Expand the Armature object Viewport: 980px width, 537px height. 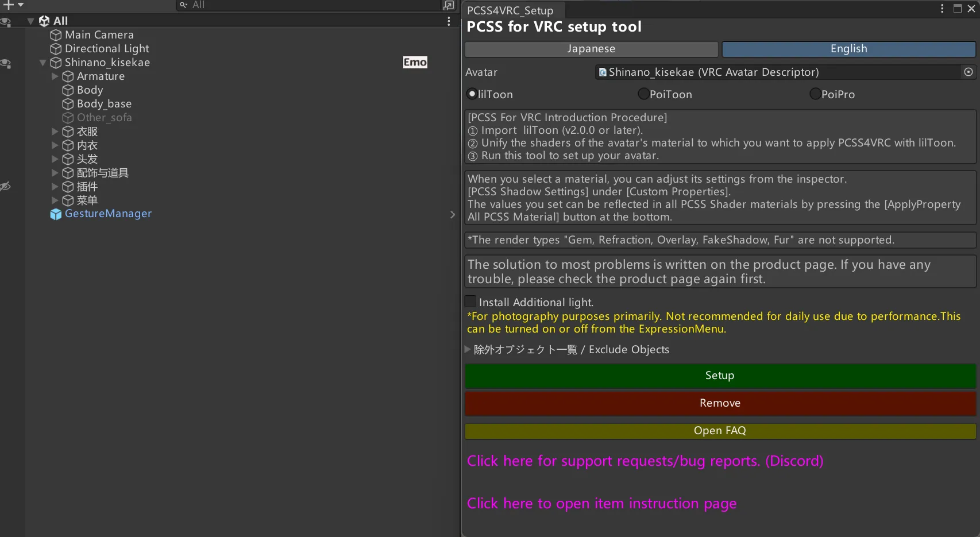55,76
